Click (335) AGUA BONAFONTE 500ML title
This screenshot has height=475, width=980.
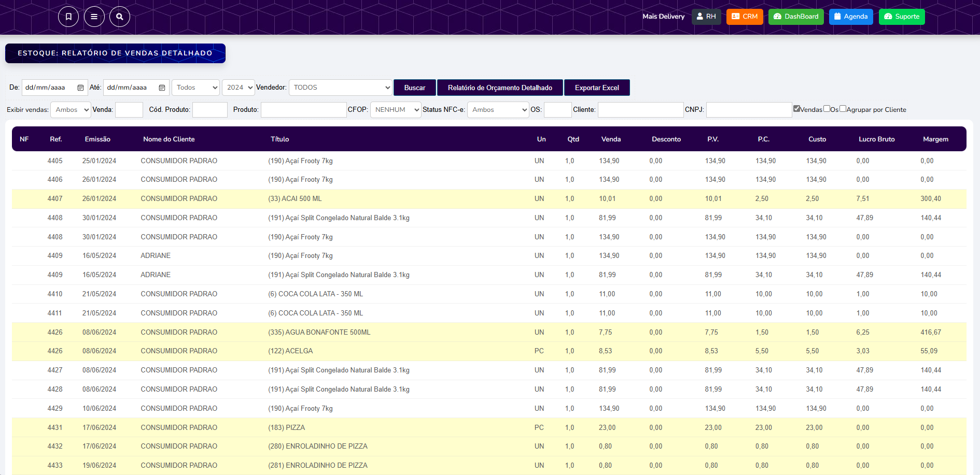point(319,333)
